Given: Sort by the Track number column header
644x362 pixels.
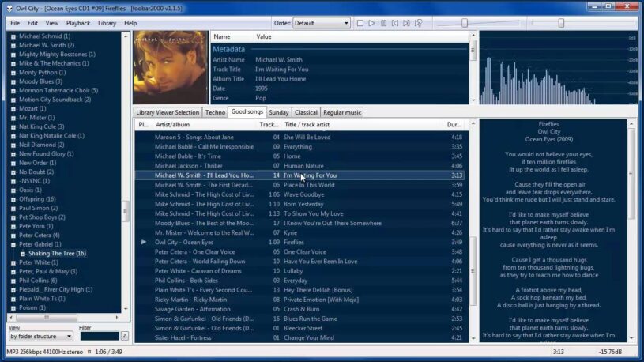Looking at the screenshot, I should (269, 125).
